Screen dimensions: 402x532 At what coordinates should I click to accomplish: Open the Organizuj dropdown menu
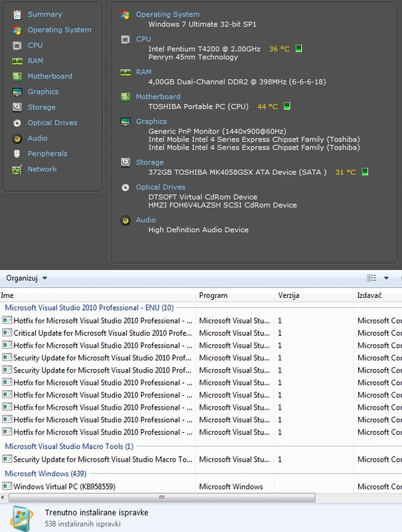point(27,278)
